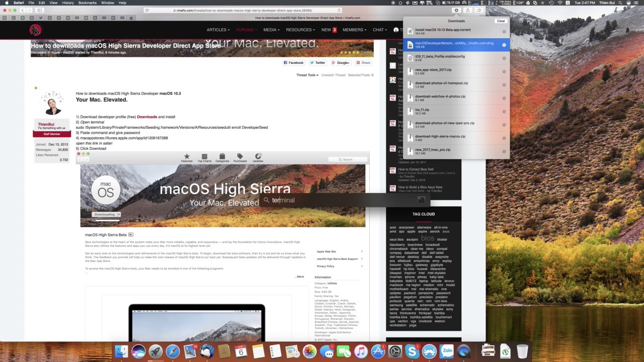644x362 pixels.
Task: Share thread on Google+
Action: point(341,63)
